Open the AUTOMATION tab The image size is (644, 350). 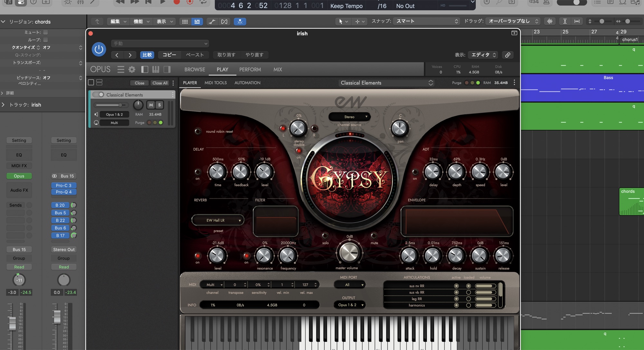coord(247,83)
